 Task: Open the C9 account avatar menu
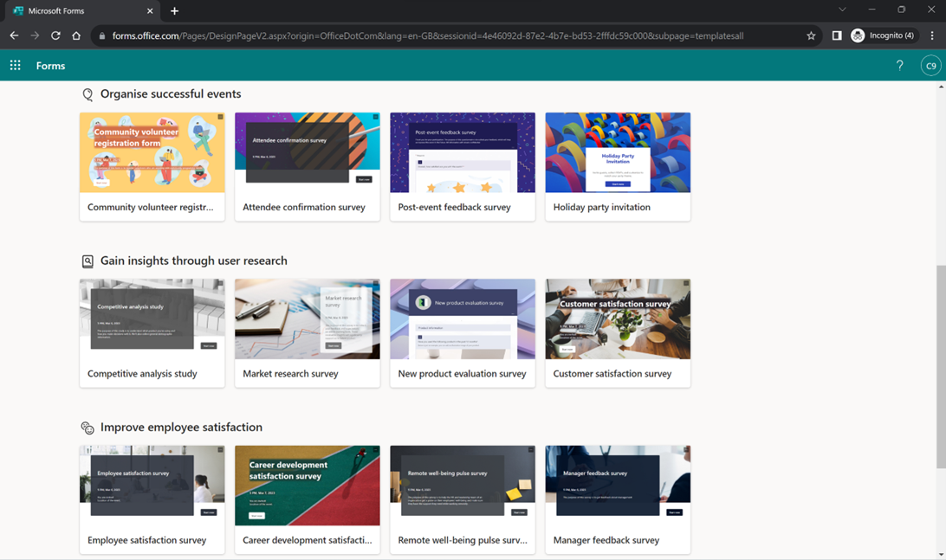point(930,65)
